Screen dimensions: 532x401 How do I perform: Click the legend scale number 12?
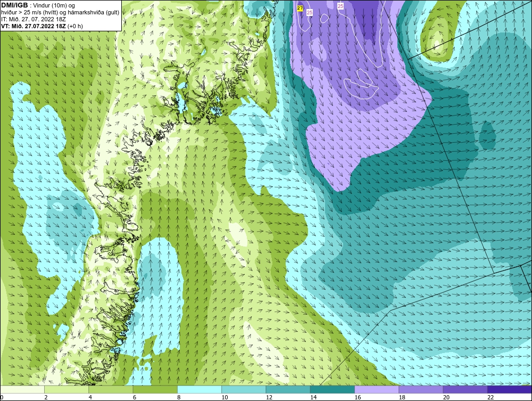tap(269, 398)
